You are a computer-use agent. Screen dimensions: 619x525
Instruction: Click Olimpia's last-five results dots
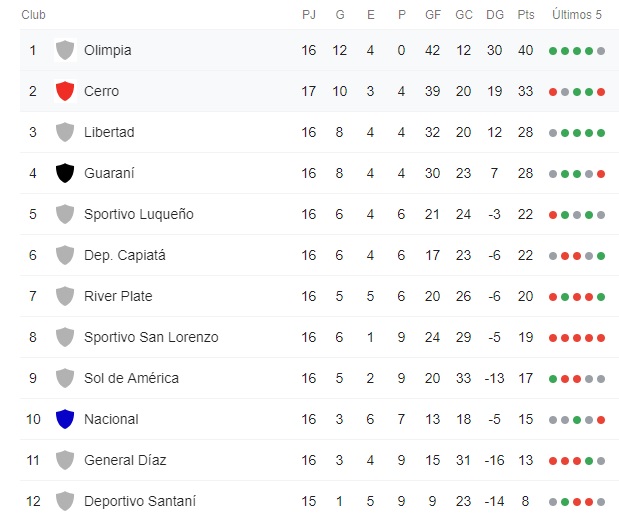click(x=577, y=50)
